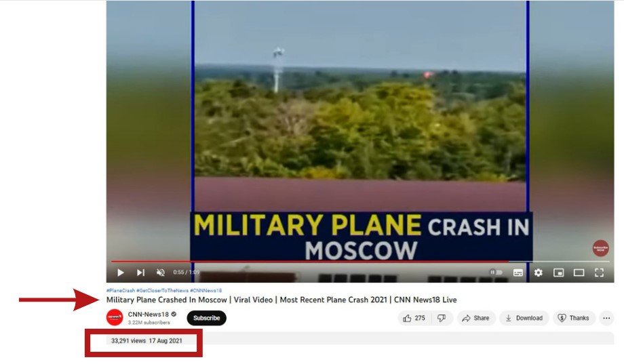Turn on subtitles/closed captions
This screenshot has height=364, width=624.
point(518,272)
